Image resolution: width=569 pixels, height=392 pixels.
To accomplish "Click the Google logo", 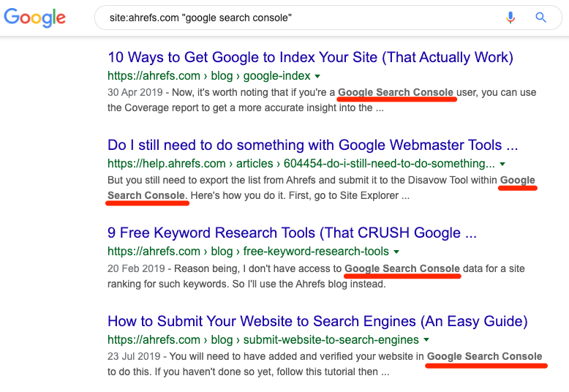I will pyautogui.click(x=34, y=18).
